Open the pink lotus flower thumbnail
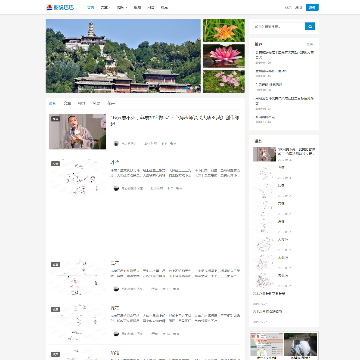Viewport: 360px width, 360px height. (224, 56)
